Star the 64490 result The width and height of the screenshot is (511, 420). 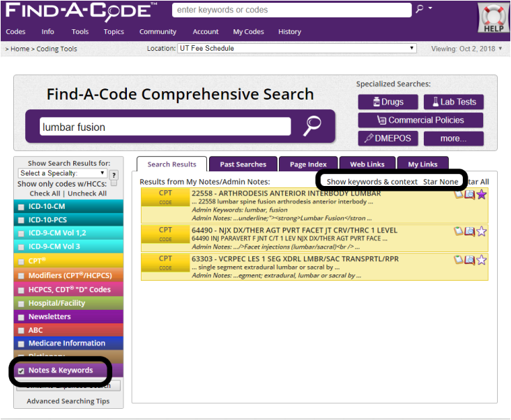tap(481, 231)
